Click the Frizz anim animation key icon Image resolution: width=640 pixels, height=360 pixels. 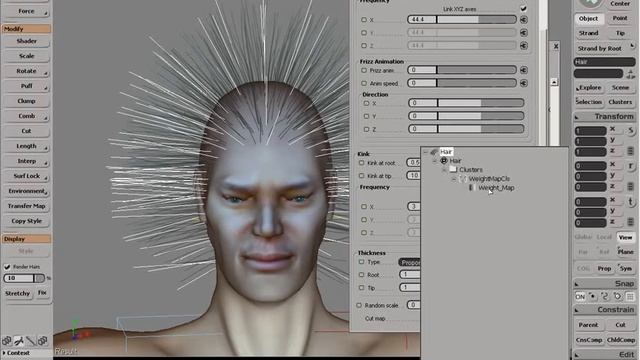coord(524,70)
